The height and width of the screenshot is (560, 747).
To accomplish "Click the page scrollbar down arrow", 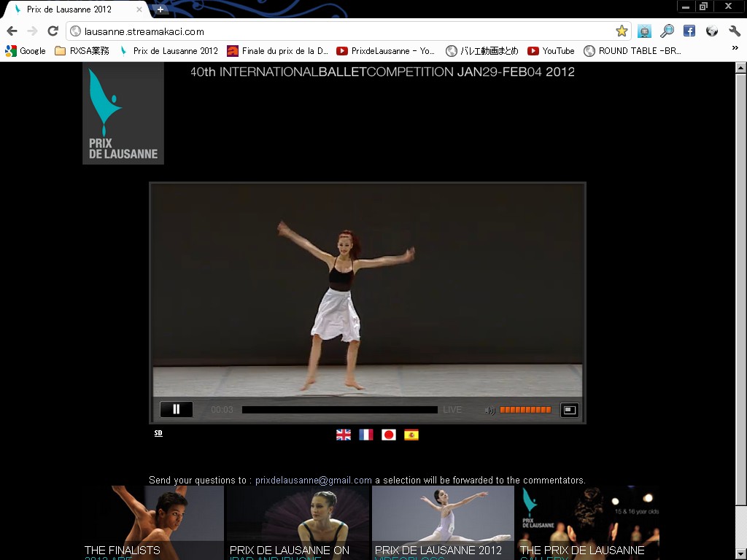I will tap(741, 555).
